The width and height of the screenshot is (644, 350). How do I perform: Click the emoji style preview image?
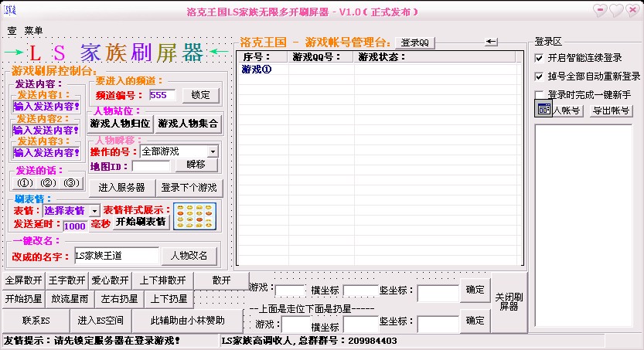point(195,216)
